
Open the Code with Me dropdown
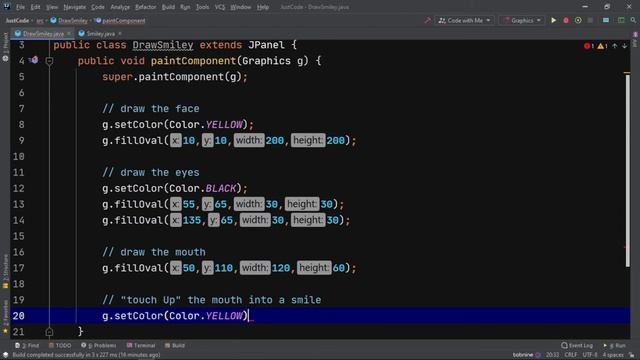464,20
